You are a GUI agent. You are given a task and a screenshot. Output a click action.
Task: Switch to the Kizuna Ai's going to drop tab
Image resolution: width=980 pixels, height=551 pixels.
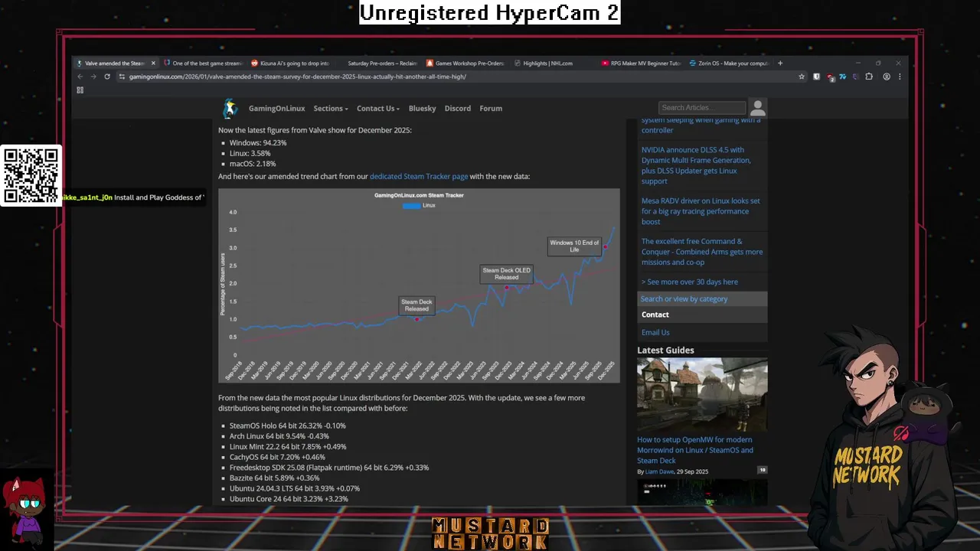[x=291, y=64]
